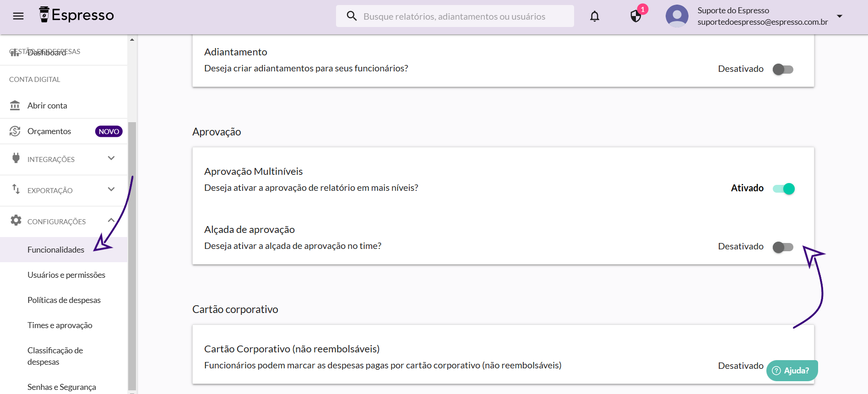Click the Adiantamento title
868x394 pixels.
[x=235, y=52]
